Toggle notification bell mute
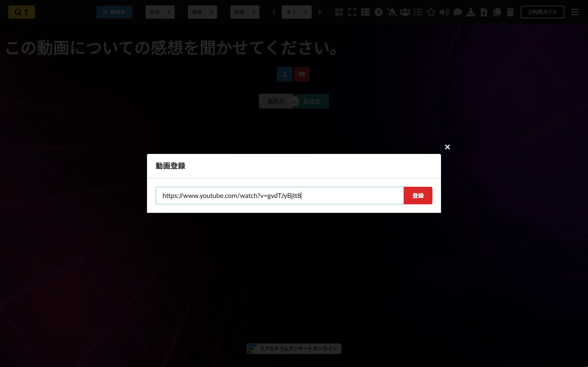This screenshot has height=367, width=588. [x=392, y=12]
